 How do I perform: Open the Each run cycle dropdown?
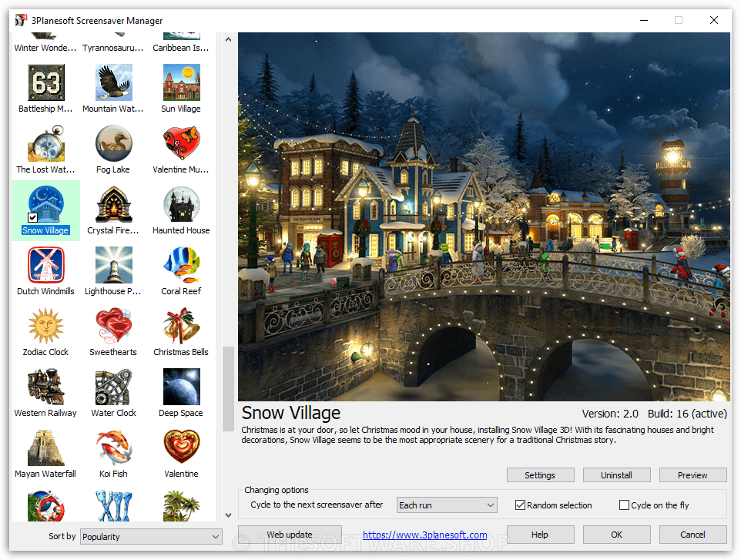coord(447,505)
